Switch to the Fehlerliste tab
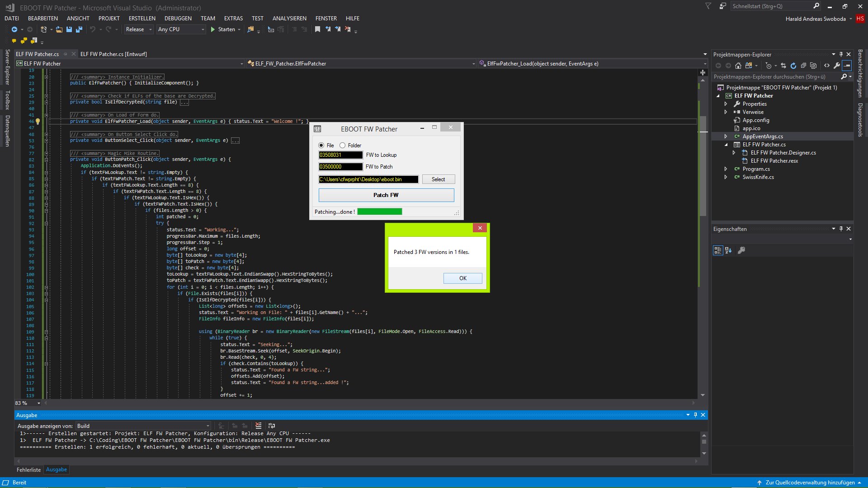 (x=28, y=470)
